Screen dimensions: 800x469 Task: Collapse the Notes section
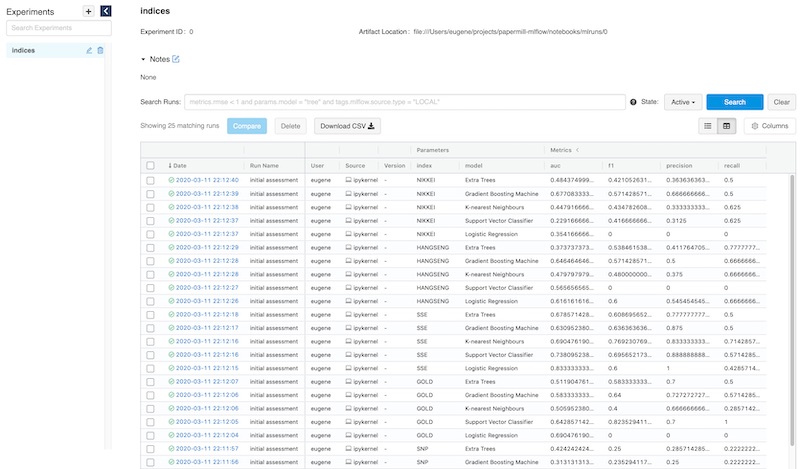[143, 60]
